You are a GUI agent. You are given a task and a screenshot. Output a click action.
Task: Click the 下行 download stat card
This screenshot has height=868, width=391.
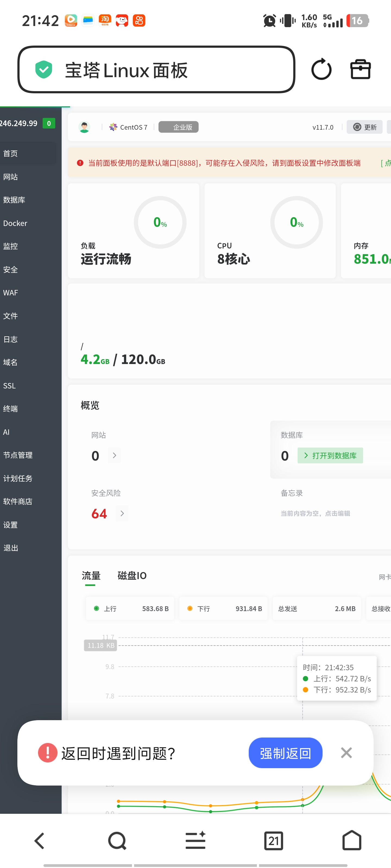tap(223, 608)
